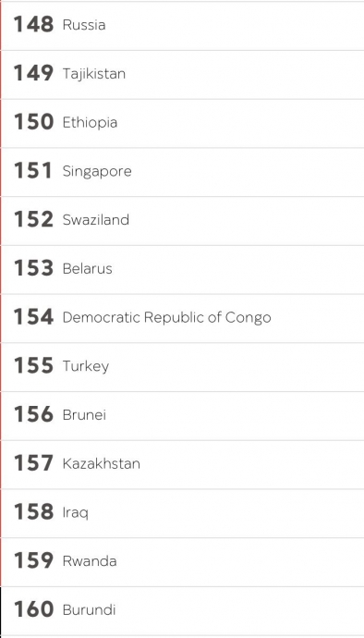Click the rank number 155

[34, 366]
